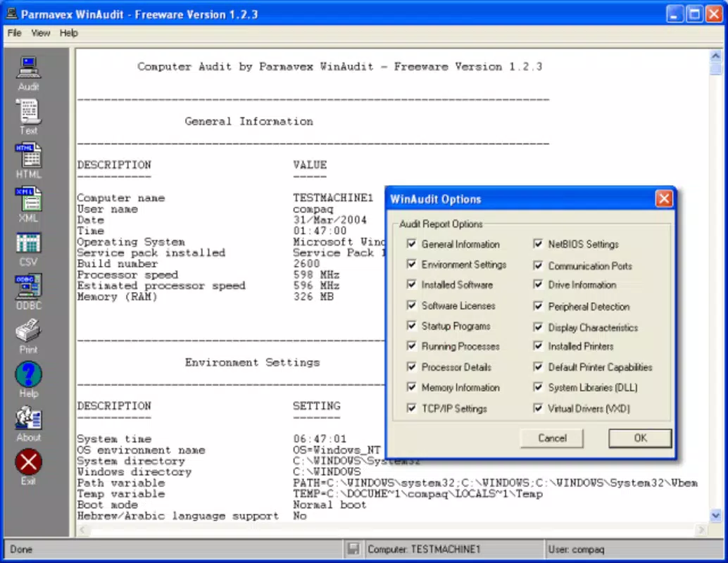This screenshot has width=728, height=563.
Task: Disable Installed Printers option
Action: pyautogui.click(x=538, y=346)
